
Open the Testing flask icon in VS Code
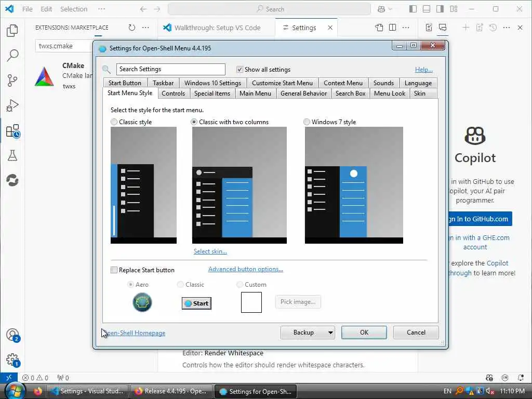pyautogui.click(x=12, y=155)
